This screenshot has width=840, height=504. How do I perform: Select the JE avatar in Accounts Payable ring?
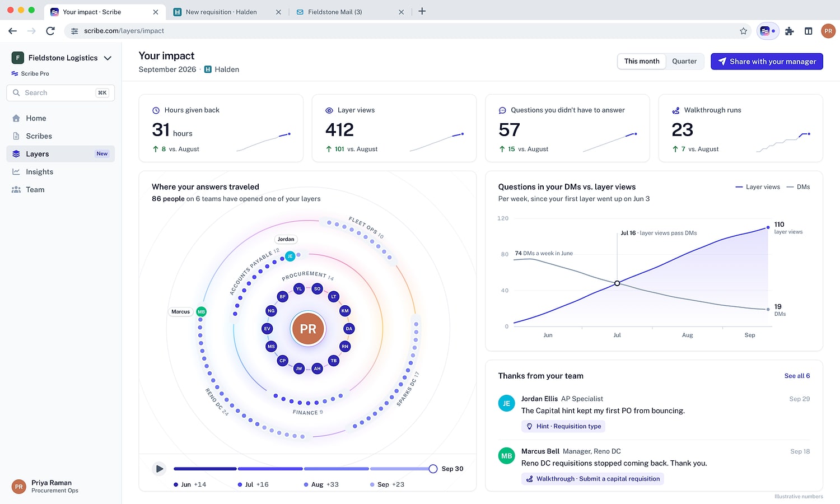[290, 256]
